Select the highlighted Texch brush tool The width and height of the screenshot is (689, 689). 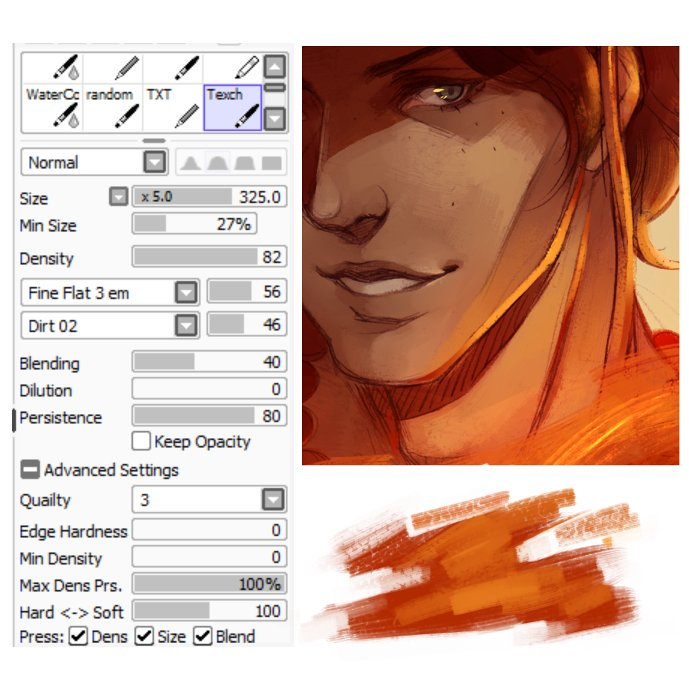(232, 108)
